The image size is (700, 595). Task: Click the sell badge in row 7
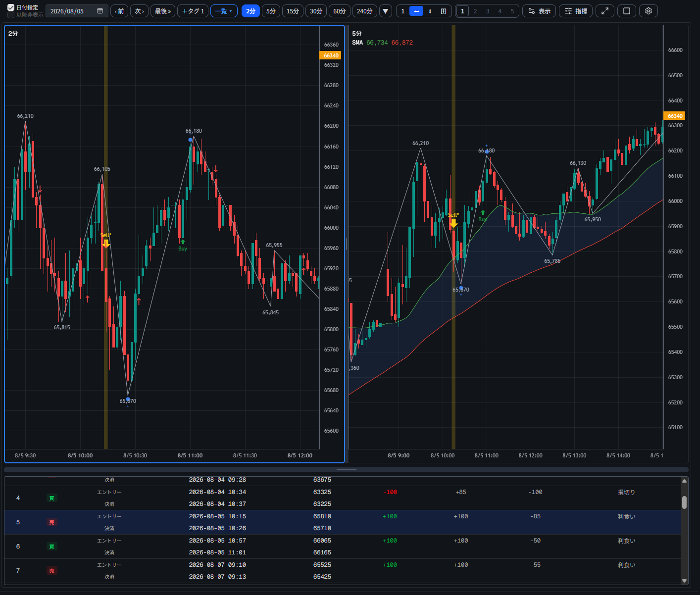(51, 571)
